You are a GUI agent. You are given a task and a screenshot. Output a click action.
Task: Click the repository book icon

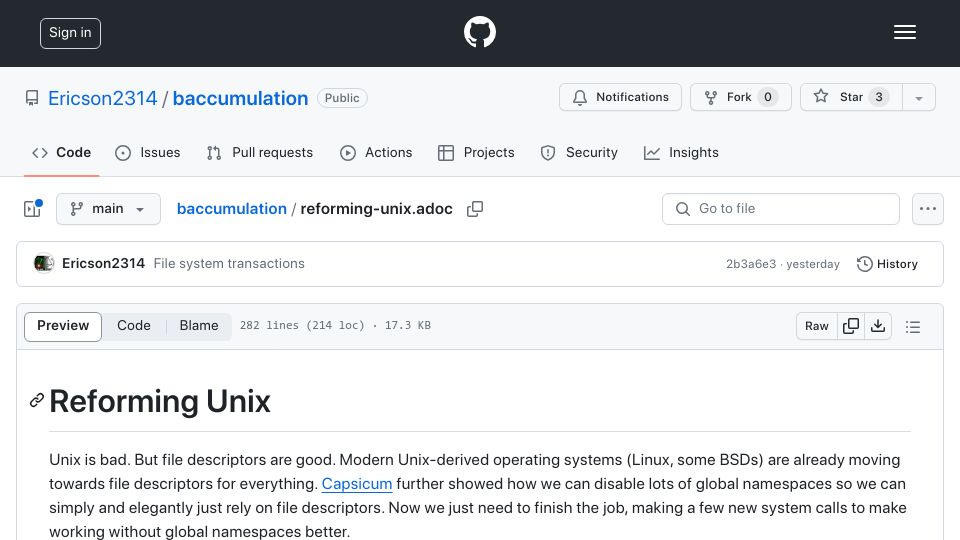[x=32, y=98]
